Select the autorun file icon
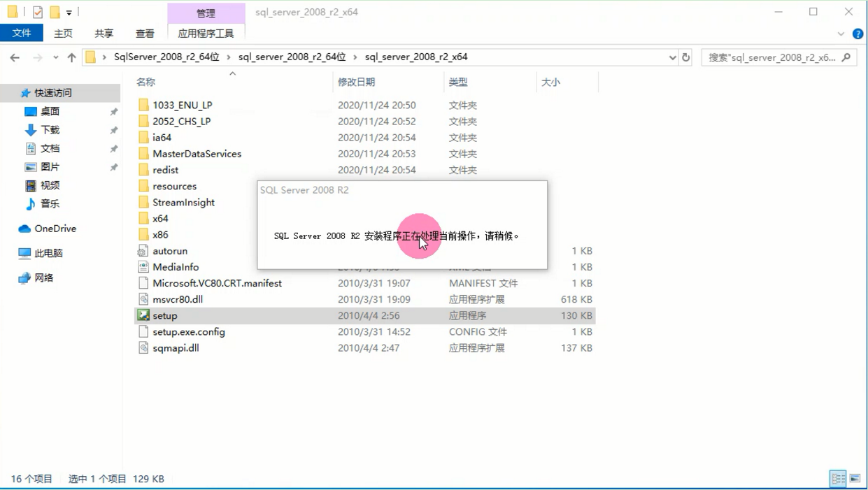 (x=143, y=250)
